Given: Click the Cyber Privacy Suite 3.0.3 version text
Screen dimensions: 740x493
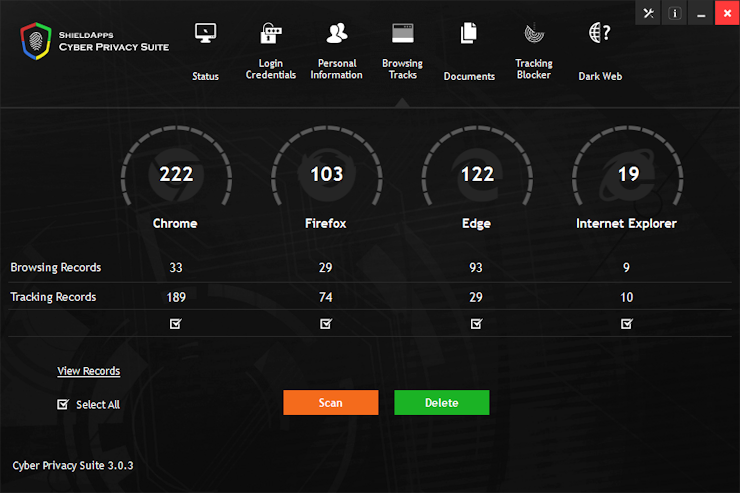Looking at the screenshot, I should click(x=73, y=466).
